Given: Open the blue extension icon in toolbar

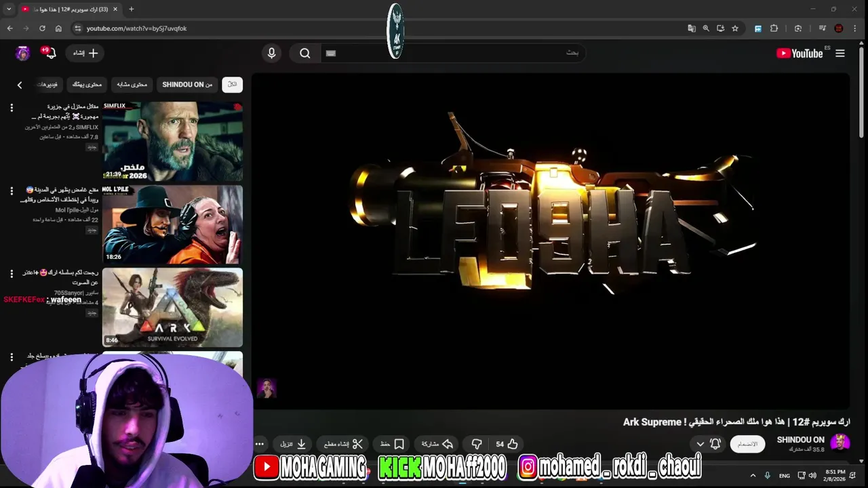Looking at the screenshot, I should (x=758, y=28).
